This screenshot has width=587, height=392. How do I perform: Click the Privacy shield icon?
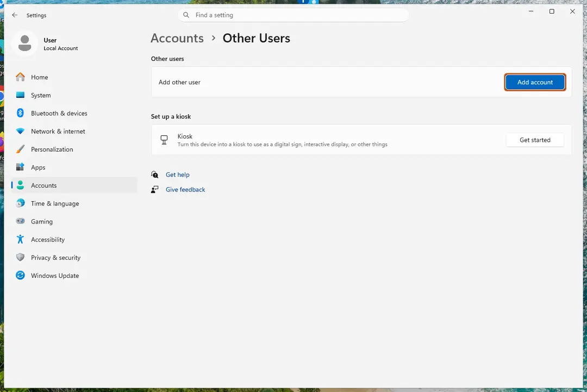coord(20,257)
